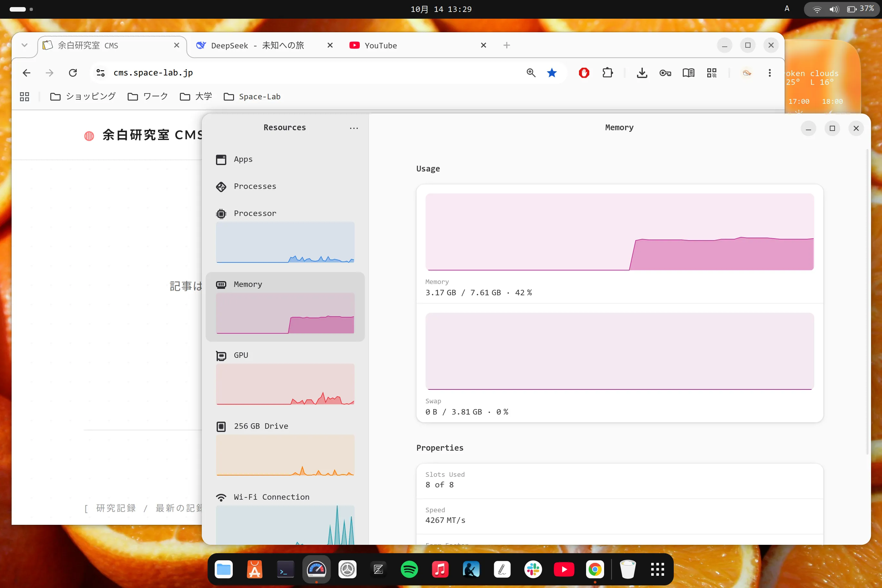
Task: Click the QR code icon in Chrome toolbar
Action: click(x=711, y=73)
